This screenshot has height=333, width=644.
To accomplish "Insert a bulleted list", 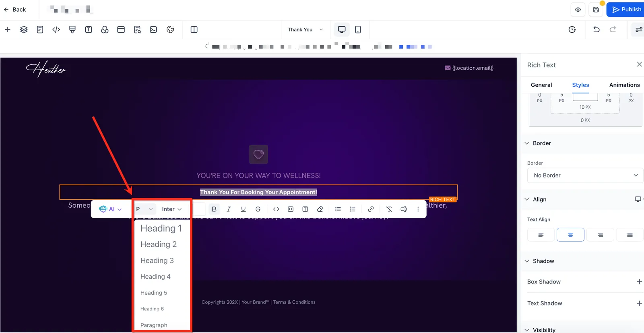I will pos(338,209).
